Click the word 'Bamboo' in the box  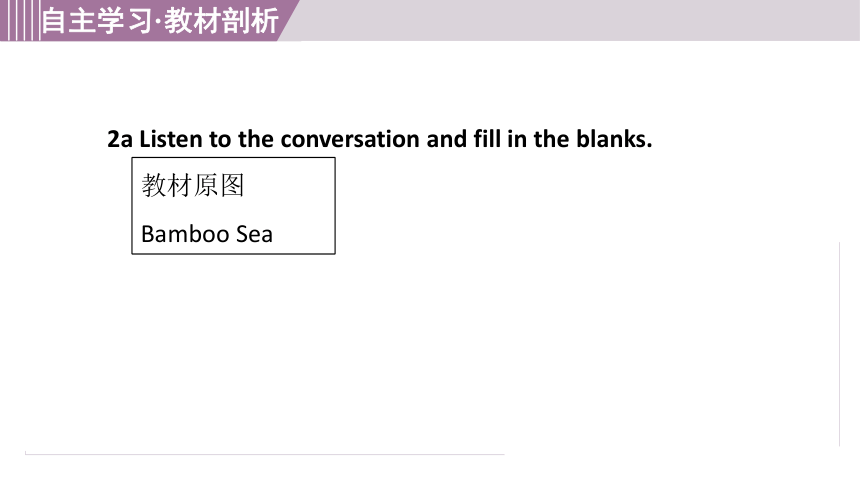point(185,234)
